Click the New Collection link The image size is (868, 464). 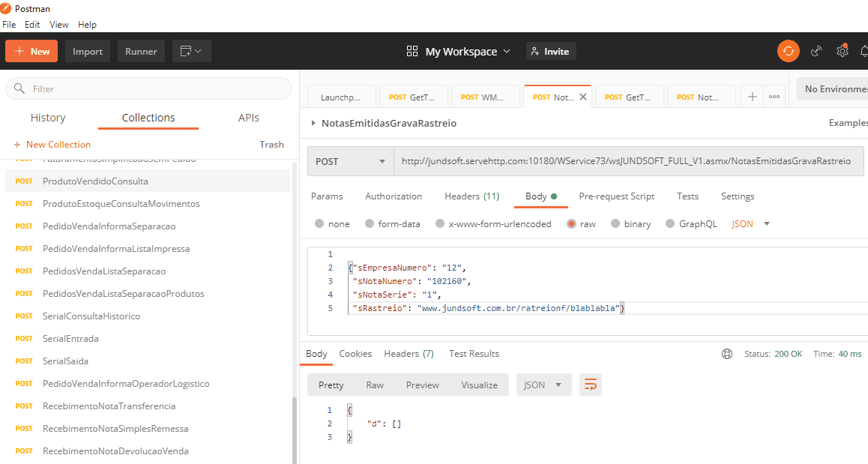pyautogui.click(x=52, y=145)
